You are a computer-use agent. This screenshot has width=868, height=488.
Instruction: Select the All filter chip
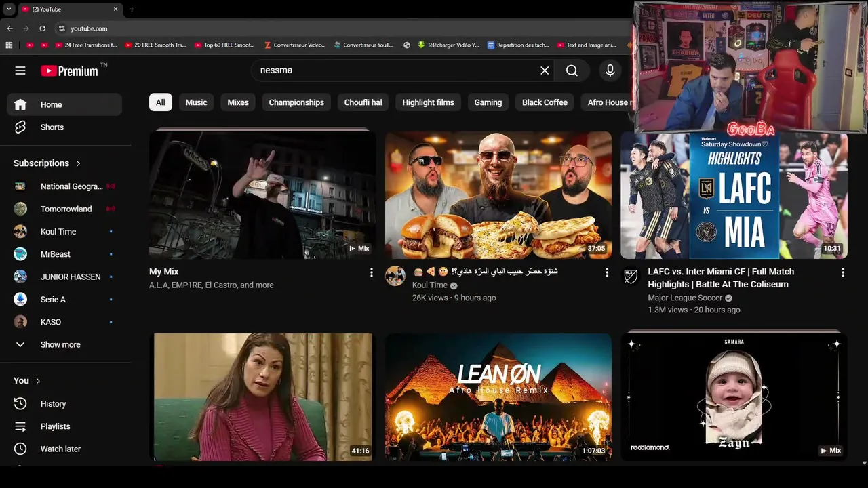[x=161, y=102]
